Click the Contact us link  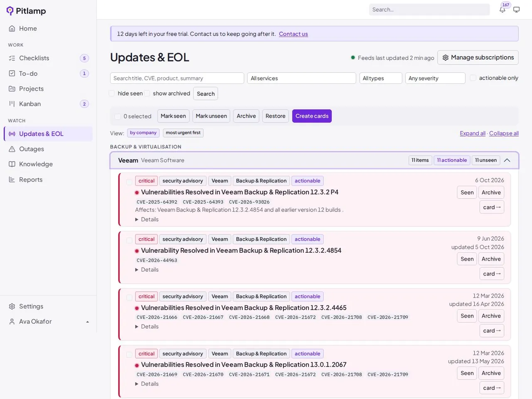[x=293, y=34]
